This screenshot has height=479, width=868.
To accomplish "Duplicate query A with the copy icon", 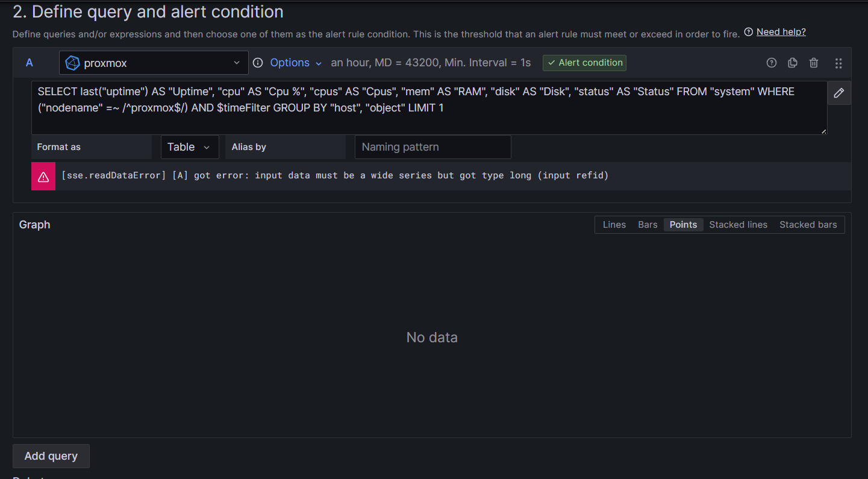I will (793, 63).
